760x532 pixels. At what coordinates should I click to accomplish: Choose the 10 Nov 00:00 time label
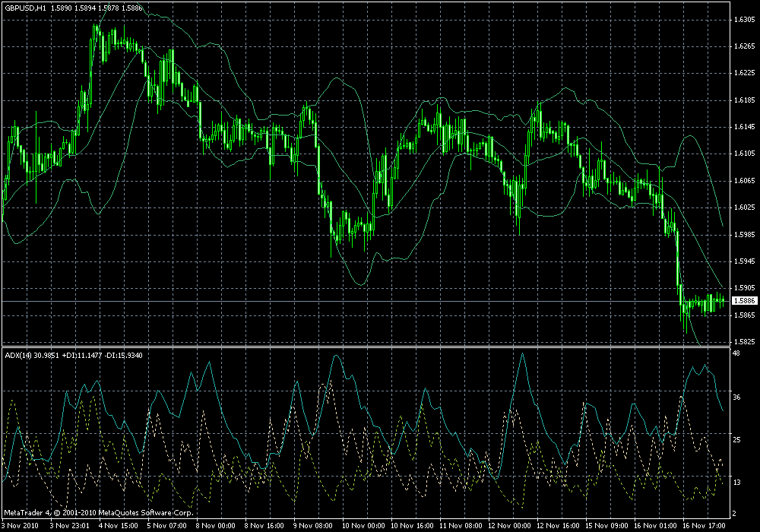click(x=363, y=526)
